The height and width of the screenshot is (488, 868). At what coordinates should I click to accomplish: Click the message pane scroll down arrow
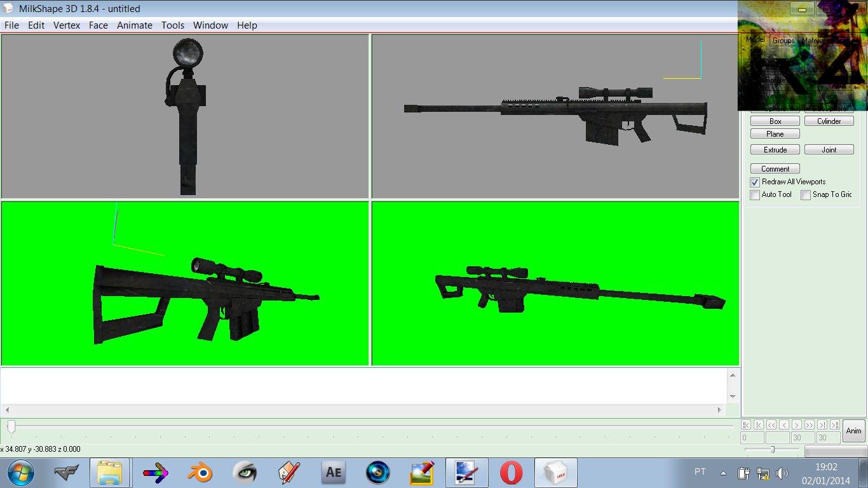733,396
